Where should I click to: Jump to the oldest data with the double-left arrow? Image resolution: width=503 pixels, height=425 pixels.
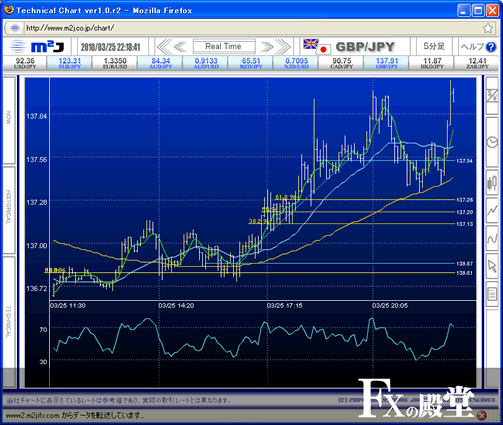point(164,47)
